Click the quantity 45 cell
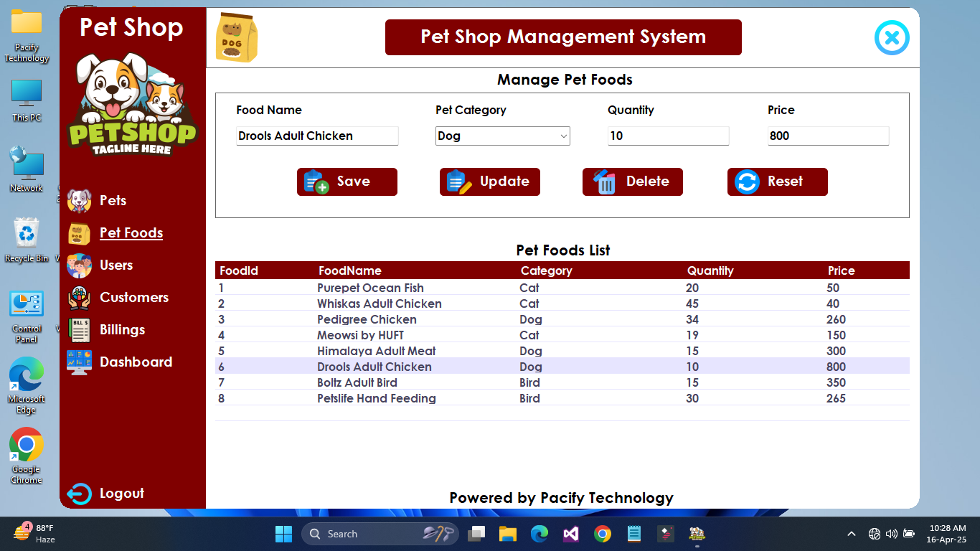Screen dimensions: 980x551 (692, 303)
